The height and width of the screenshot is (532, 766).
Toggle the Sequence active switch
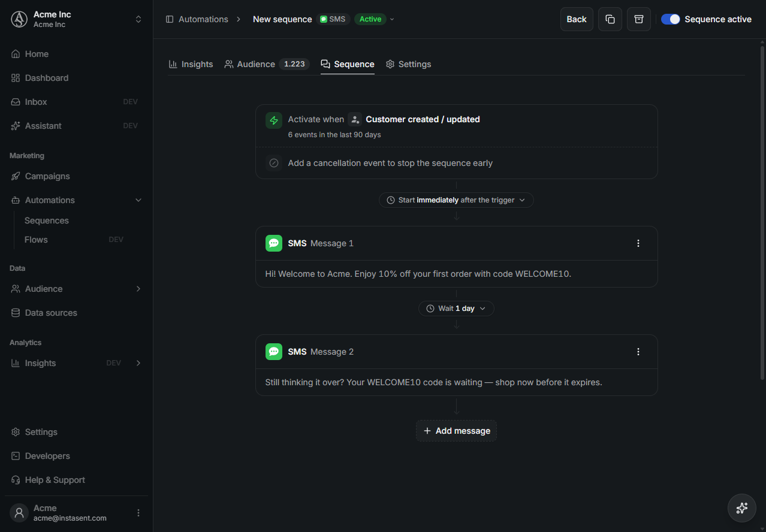click(x=671, y=19)
